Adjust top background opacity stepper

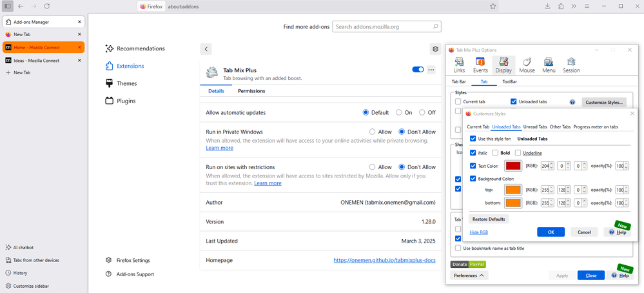point(626,190)
